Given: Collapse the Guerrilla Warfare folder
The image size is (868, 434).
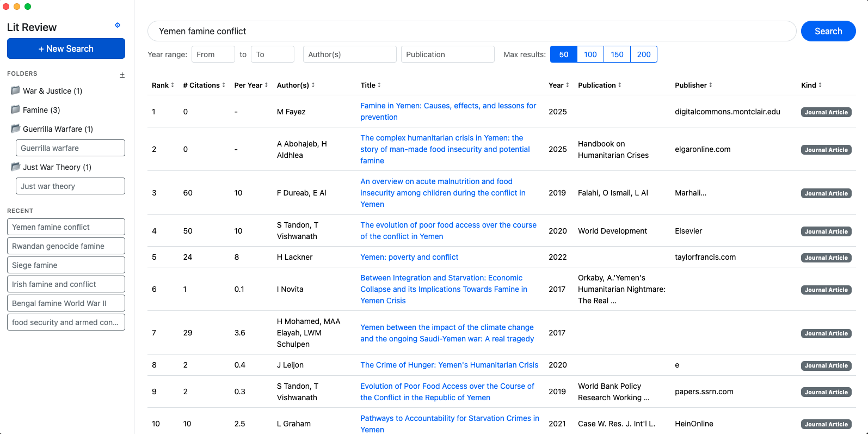Looking at the screenshot, I should 16,129.
